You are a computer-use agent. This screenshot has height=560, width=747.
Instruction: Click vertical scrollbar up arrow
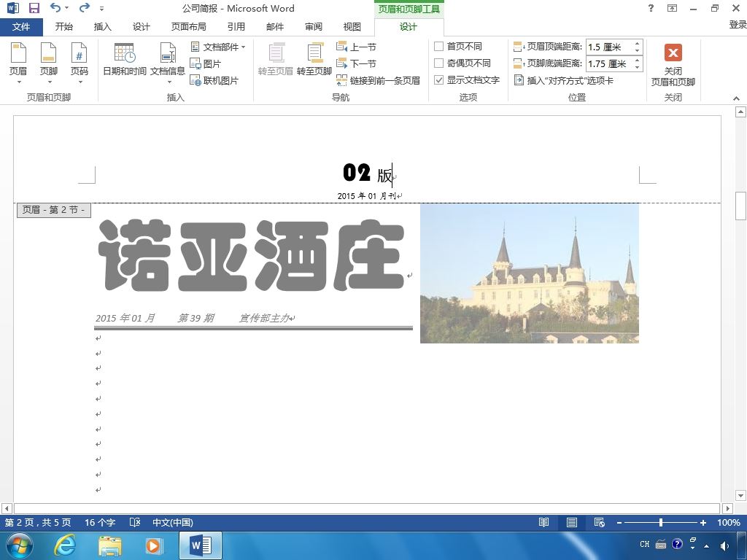click(740, 112)
